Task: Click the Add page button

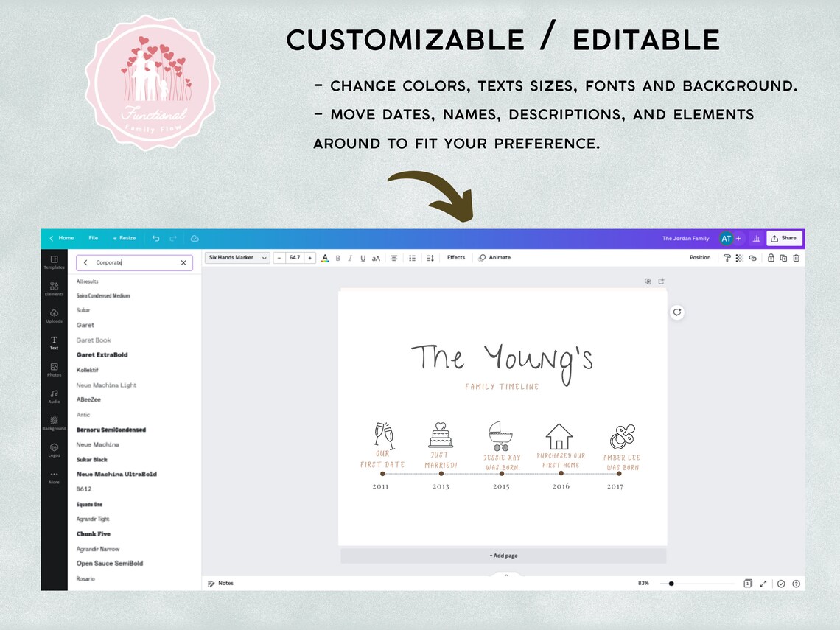Action: click(x=503, y=555)
